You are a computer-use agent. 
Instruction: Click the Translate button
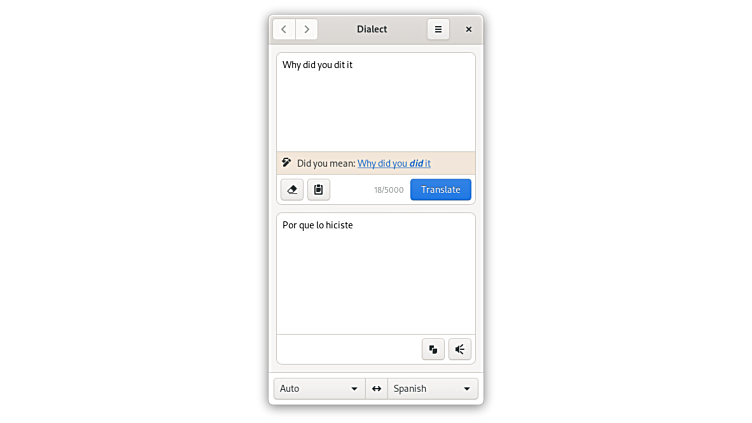(x=440, y=189)
